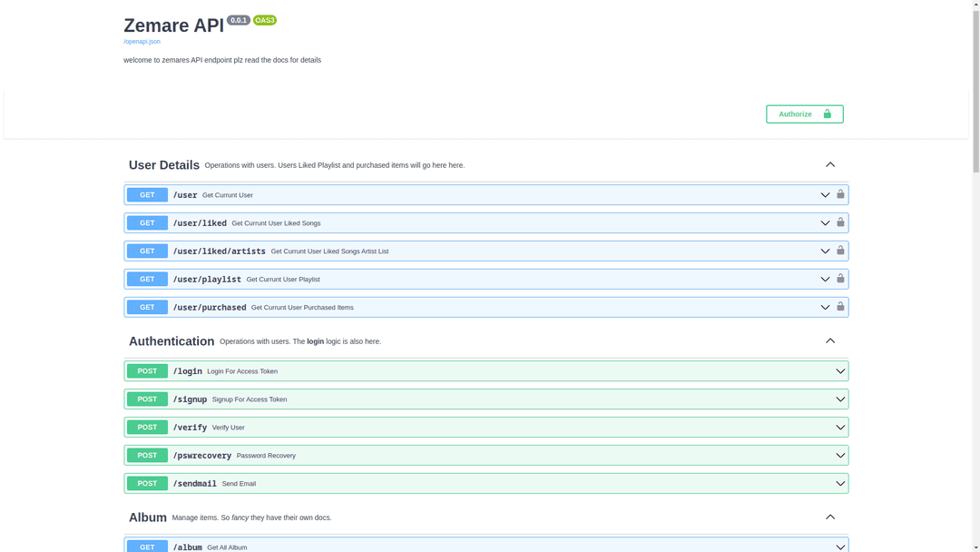Select the lock icon on /user/liked/artists
The width and height of the screenshot is (980, 552).
839,251
